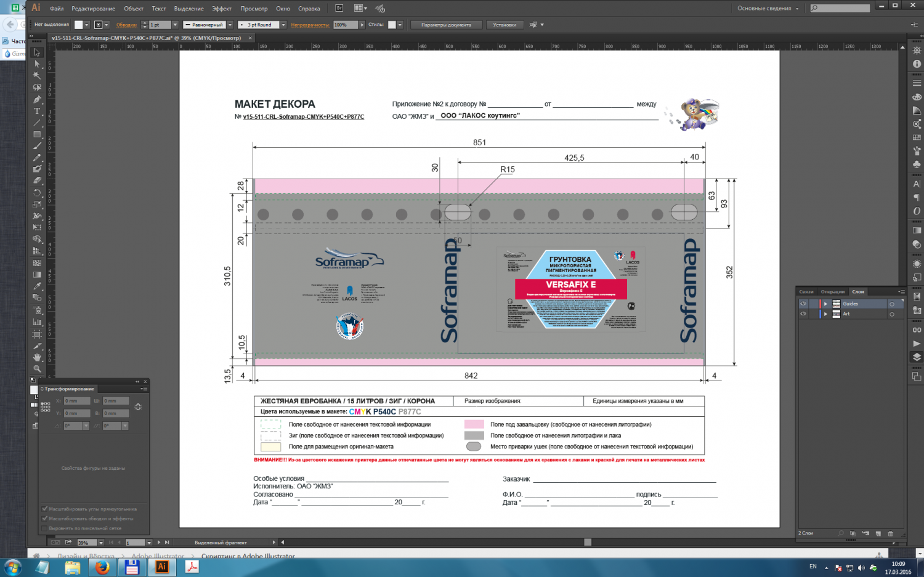924x577 pixels.
Task: Select the Shape Builder tool
Action: [x=37, y=240]
